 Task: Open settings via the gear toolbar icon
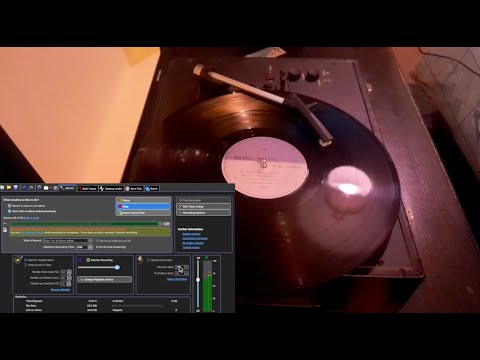click(x=39, y=188)
